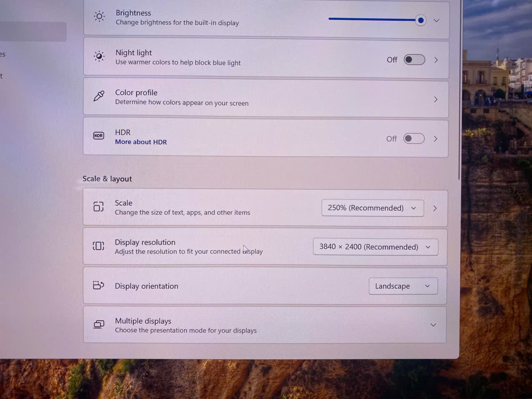
Task: Click the Display orientation icon
Action: tap(98, 285)
